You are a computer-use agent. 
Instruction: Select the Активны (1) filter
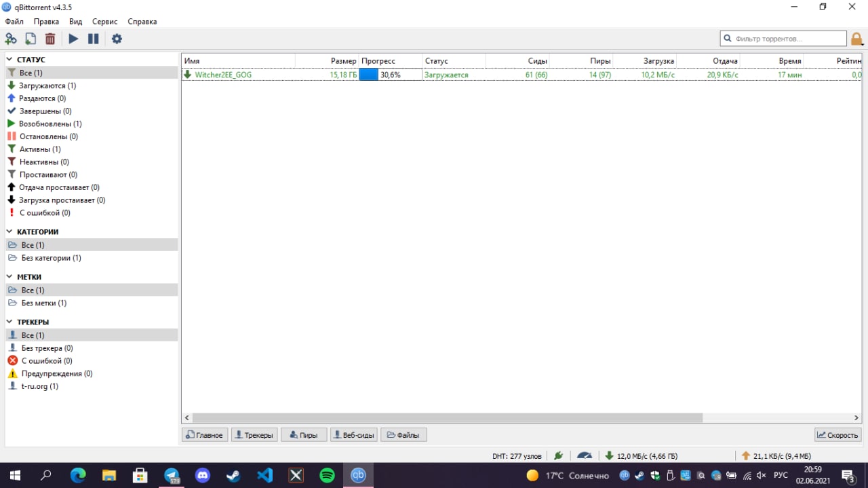click(92, 149)
